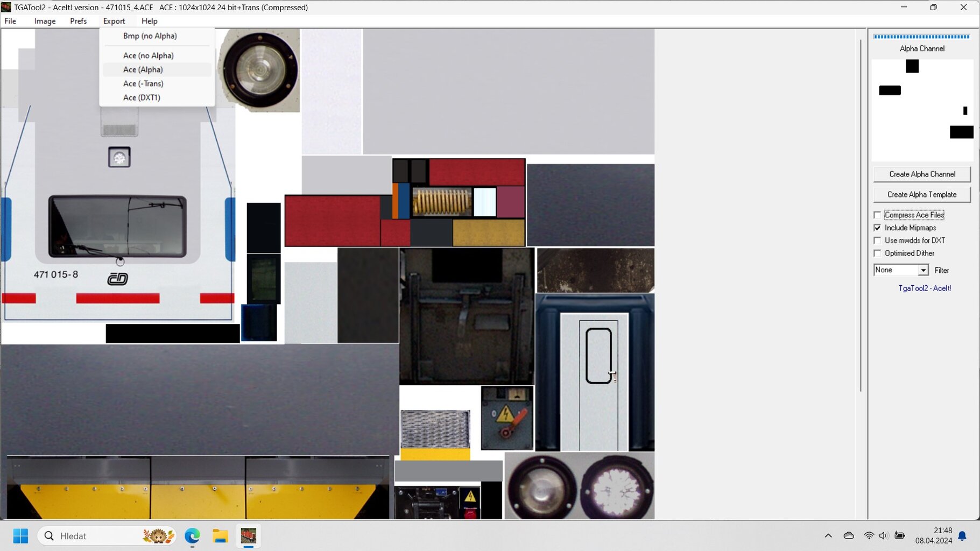Open the Image menu
Image resolution: width=980 pixels, height=551 pixels.
click(x=45, y=21)
